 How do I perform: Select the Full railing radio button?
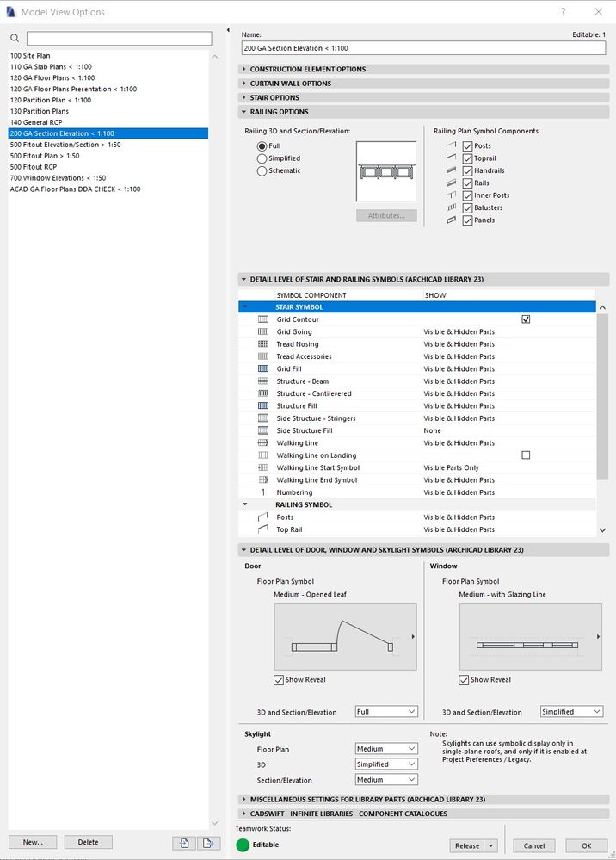pos(262,145)
